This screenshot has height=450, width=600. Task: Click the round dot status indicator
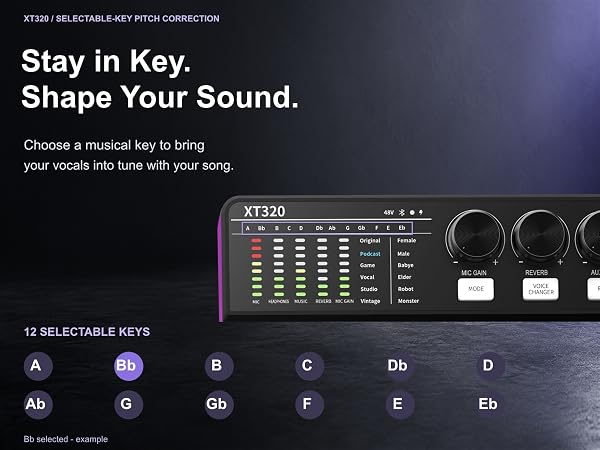point(412,212)
